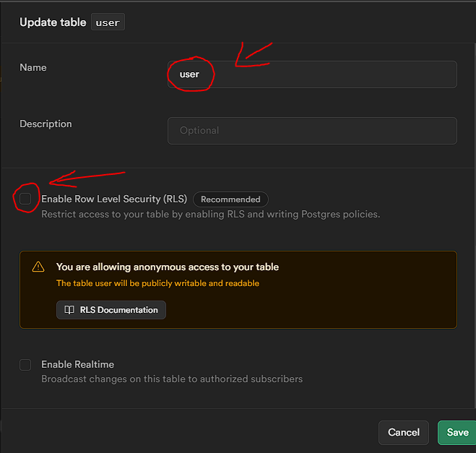The width and height of the screenshot is (476, 453).
Task: Click 'Restrict access to your table' description
Action: click(x=211, y=215)
